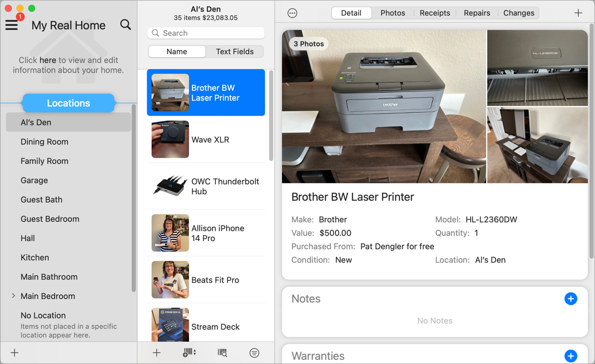Open the Repairs tab
The width and height of the screenshot is (595, 364).
(477, 13)
